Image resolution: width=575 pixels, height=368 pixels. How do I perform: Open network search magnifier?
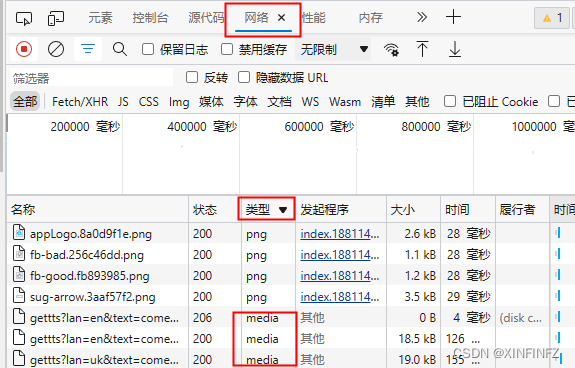pyautogui.click(x=120, y=49)
